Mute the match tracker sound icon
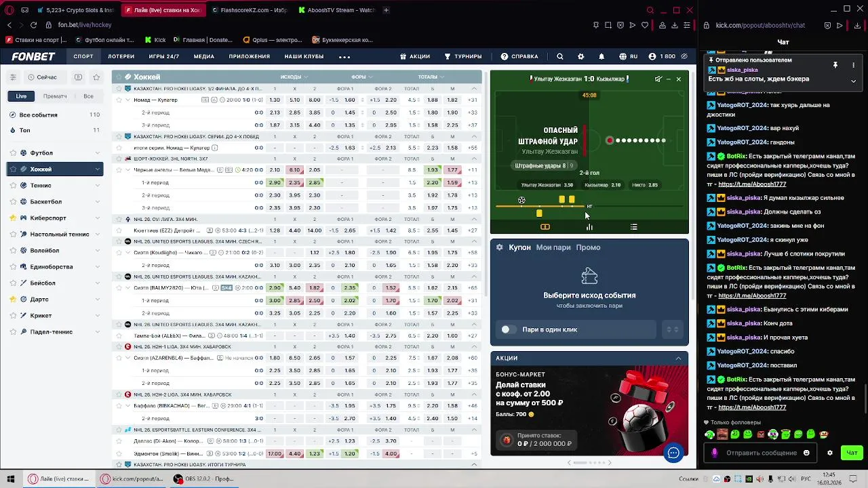The height and width of the screenshot is (488, 868). (x=658, y=79)
